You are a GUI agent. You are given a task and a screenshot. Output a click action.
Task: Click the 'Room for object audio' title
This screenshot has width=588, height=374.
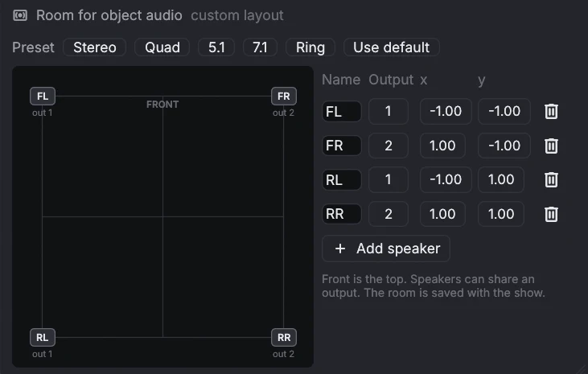(109, 16)
